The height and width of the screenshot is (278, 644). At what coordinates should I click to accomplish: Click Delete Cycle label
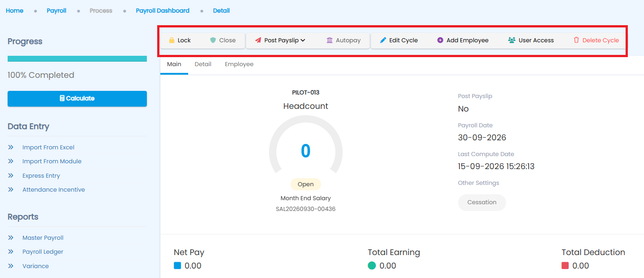pyautogui.click(x=600, y=40)
